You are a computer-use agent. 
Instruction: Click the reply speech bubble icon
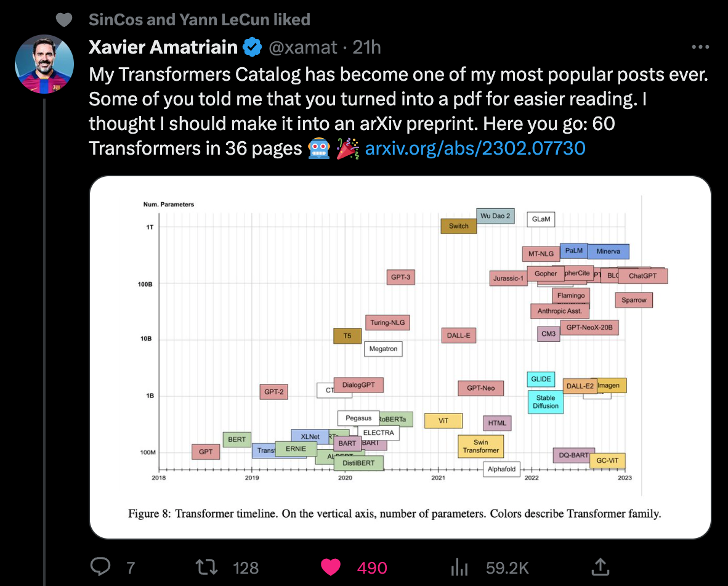[100, 567]
